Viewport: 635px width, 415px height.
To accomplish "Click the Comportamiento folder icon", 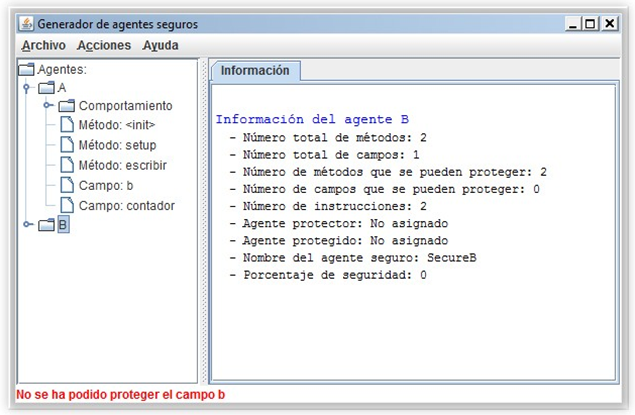I will (67, 106).
